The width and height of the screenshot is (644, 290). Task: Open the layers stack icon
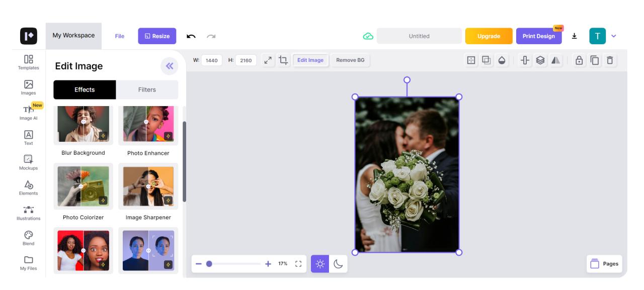[x=540, y=60]
